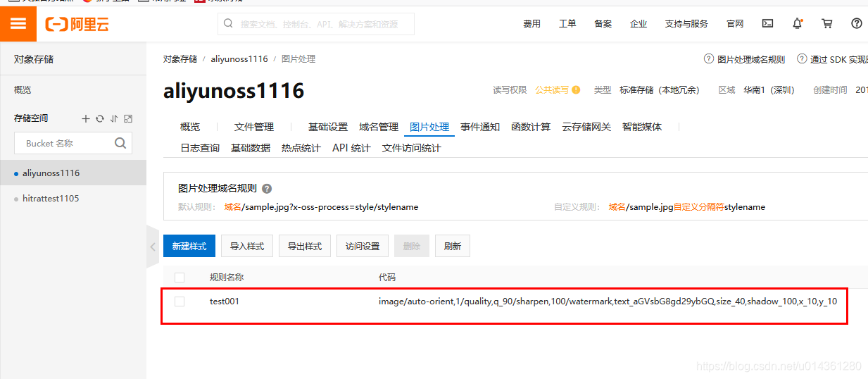Viewport: 868px width, 379px height.
Task: Go to aliyunoss1116 in the breadcrumb
Action: pos(239,59)
